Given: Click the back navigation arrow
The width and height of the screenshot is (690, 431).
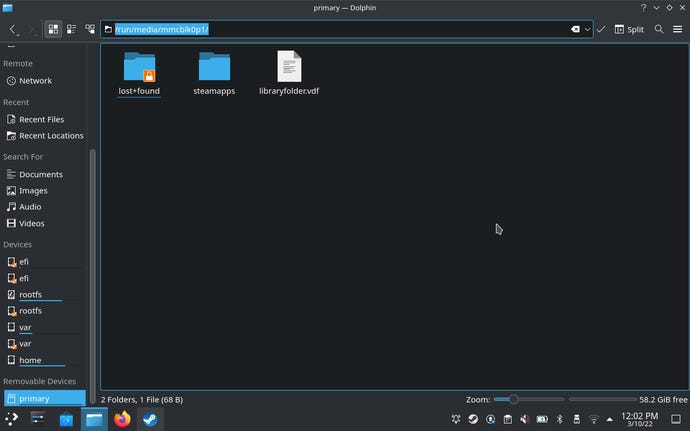Looking at the screenshot, I should [13, 29].
